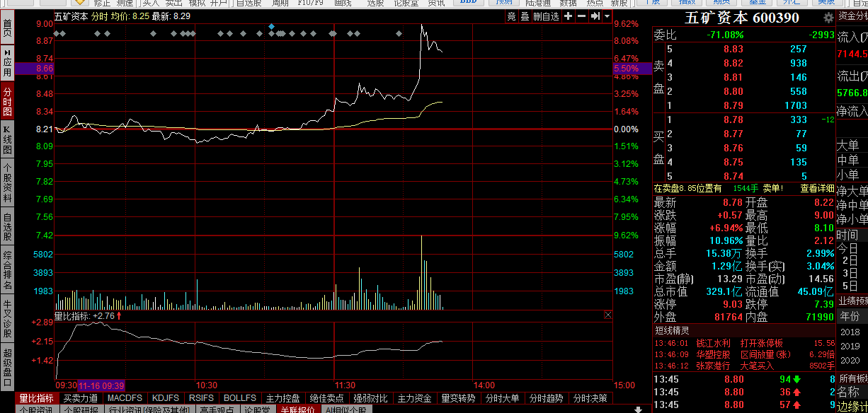
Task: Select the 绝佳卖点 indicator tab
Action: pos(327,399)
